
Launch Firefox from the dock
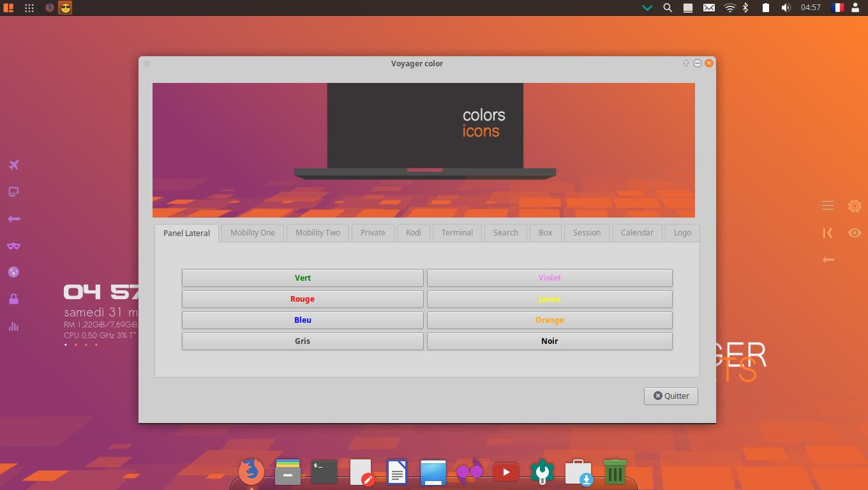point(251,472)
